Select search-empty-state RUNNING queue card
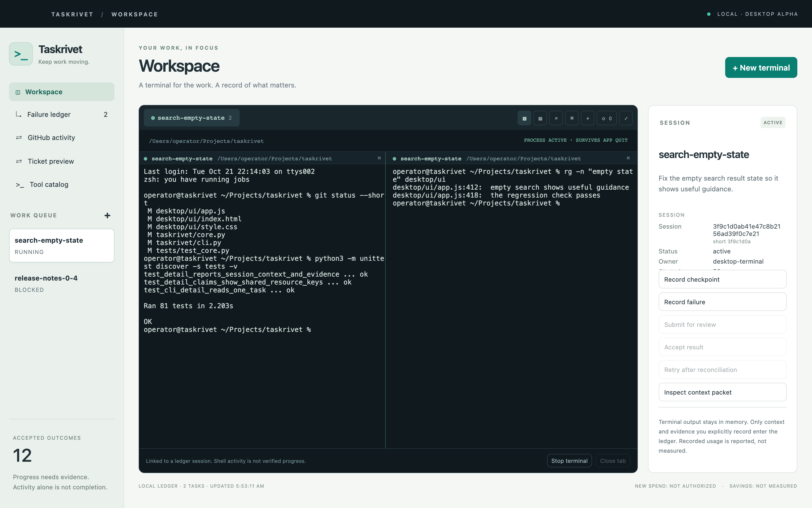This screenshot has height=508, width=812. click(62, 246)
